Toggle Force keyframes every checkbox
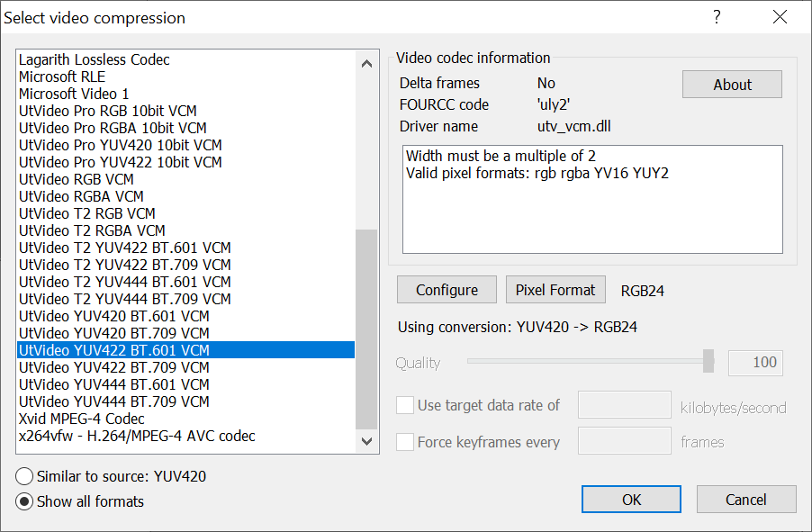The height and width of the screenshot is (532, 812). click(x=405, y=442)
